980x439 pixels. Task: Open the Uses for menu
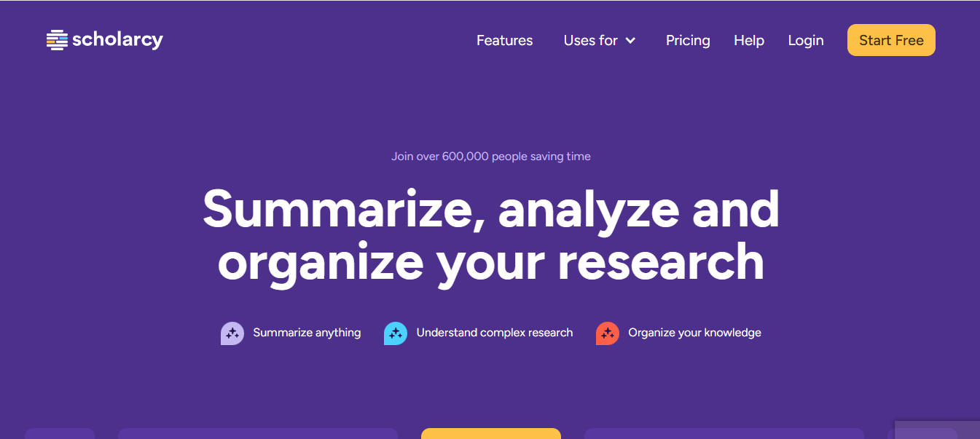tap(590, 41)
